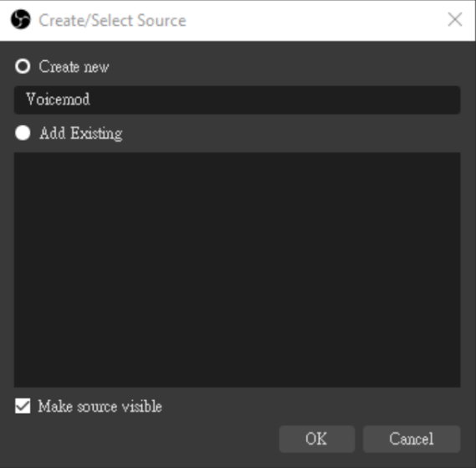This screenshot has width=476, height=468.
Task: Confirm the new source with OK
Action: point(316,439)
